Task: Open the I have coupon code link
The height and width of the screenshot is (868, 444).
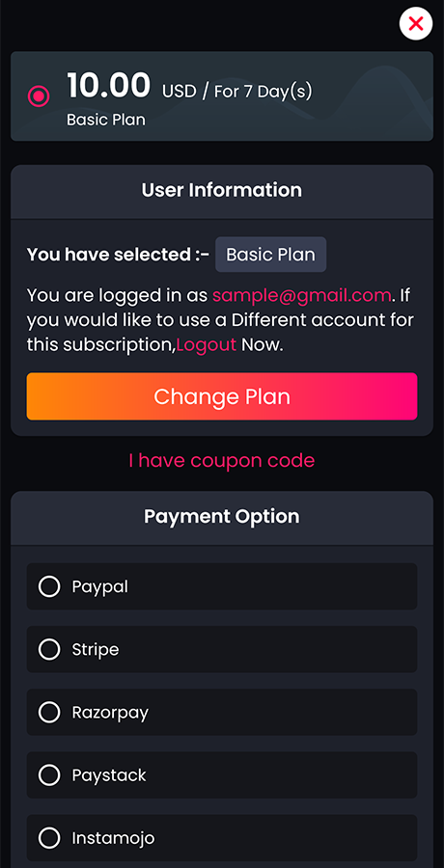Action: point(222,460)
